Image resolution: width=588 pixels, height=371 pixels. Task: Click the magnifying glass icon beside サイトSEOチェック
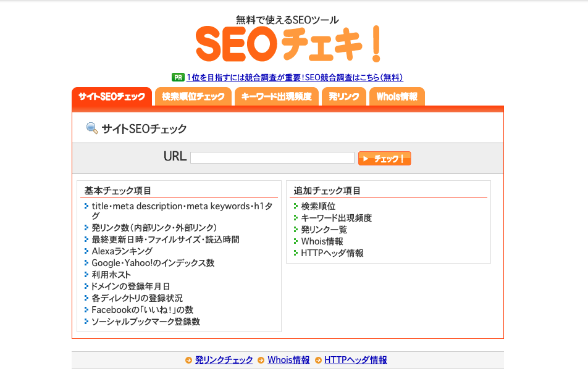(92, 128)
